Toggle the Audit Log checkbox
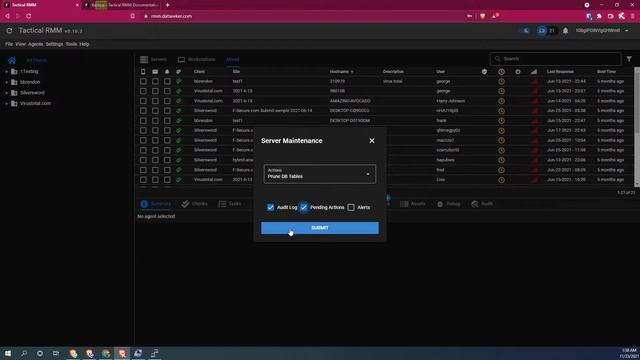Image resolution: width=640 pixels, height=360 pixels. (270, 207)
